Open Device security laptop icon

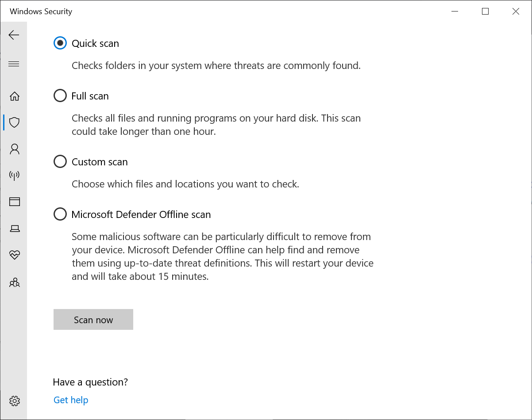coord(15,229)
